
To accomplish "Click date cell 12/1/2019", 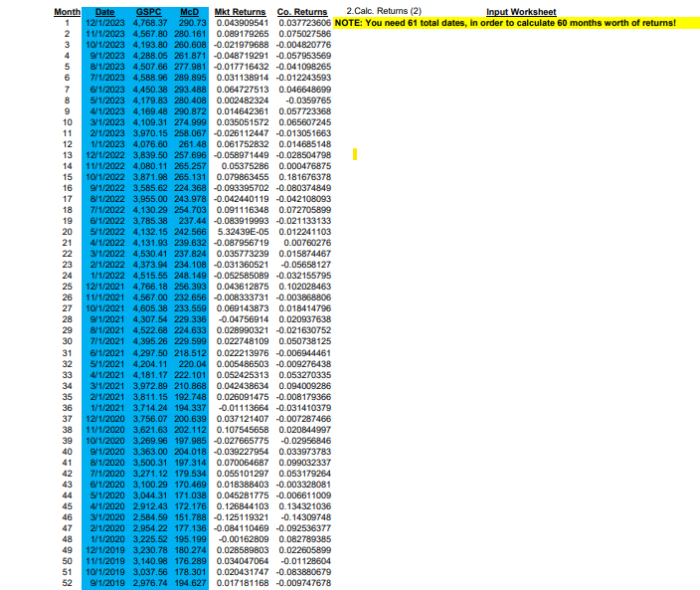I will 105,550.
